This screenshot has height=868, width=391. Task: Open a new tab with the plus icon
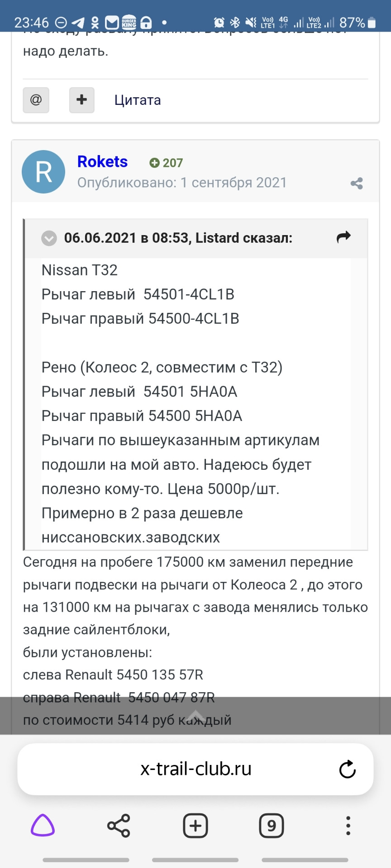tap(195, 826)
